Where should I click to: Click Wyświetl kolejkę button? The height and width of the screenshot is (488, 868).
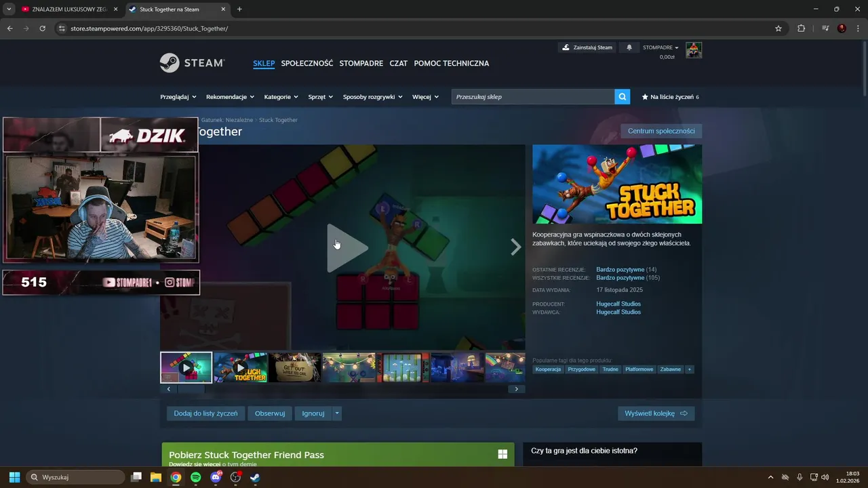(656, 413)
